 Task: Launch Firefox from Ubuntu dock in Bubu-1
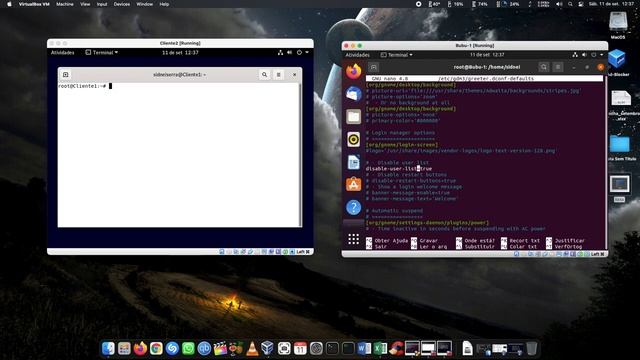coord(353,71)
